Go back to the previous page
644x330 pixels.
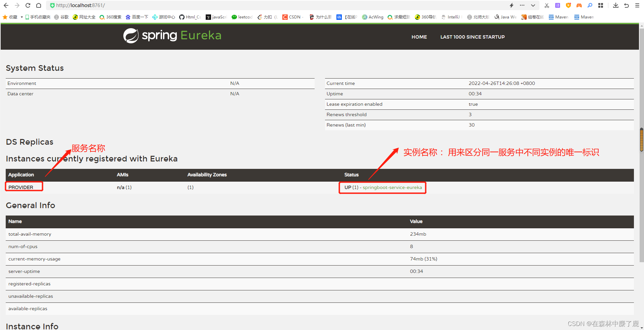[6, 5]
